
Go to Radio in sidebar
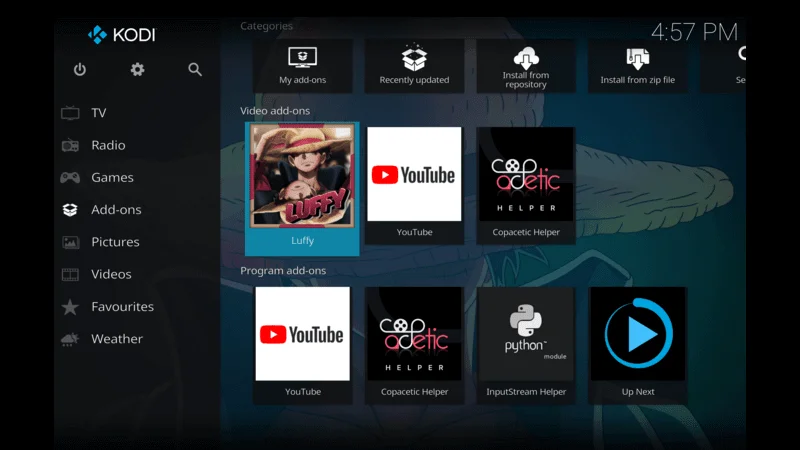(x=108, y=145)
